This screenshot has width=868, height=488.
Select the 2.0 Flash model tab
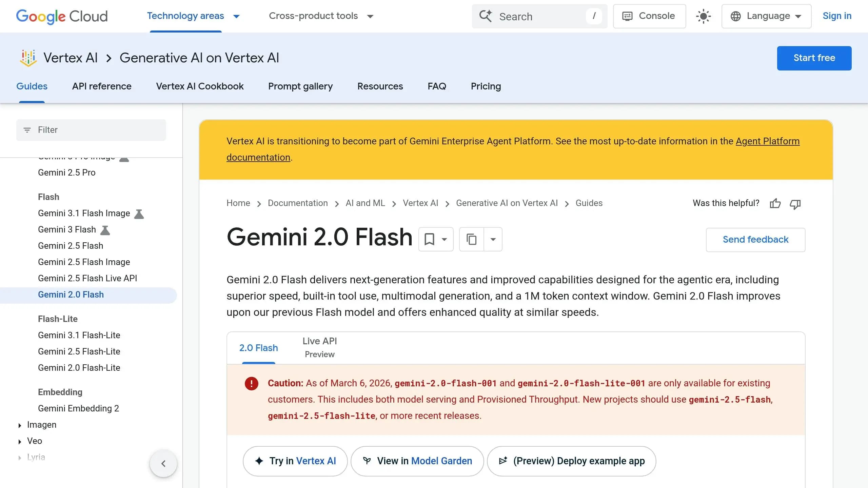(x=258, y=348)
